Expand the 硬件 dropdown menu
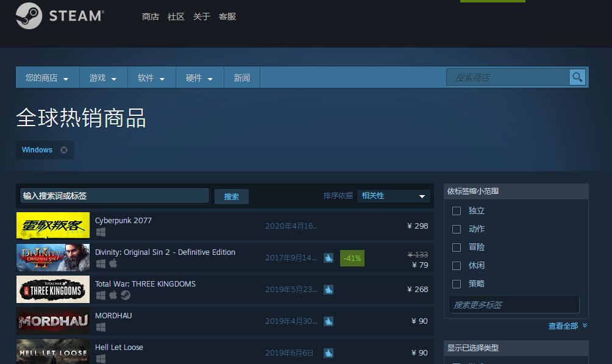This screenshot has width=612, height=364. [x=199, y=77]
